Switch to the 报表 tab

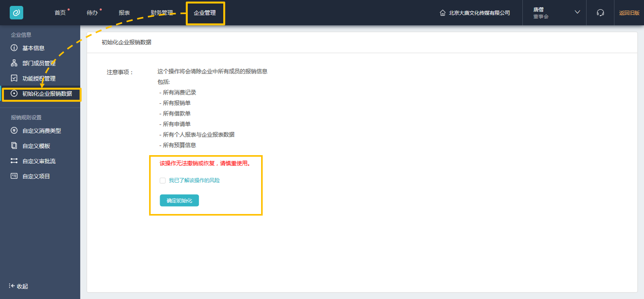124,13
